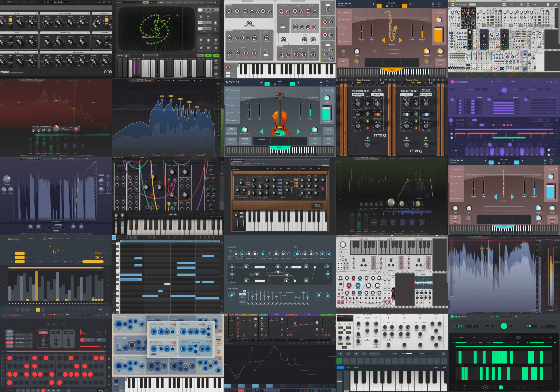Expand Play Modes in SWAM Violin sidebar
This screenshot has height=392, width=560.
coord(233,98)
